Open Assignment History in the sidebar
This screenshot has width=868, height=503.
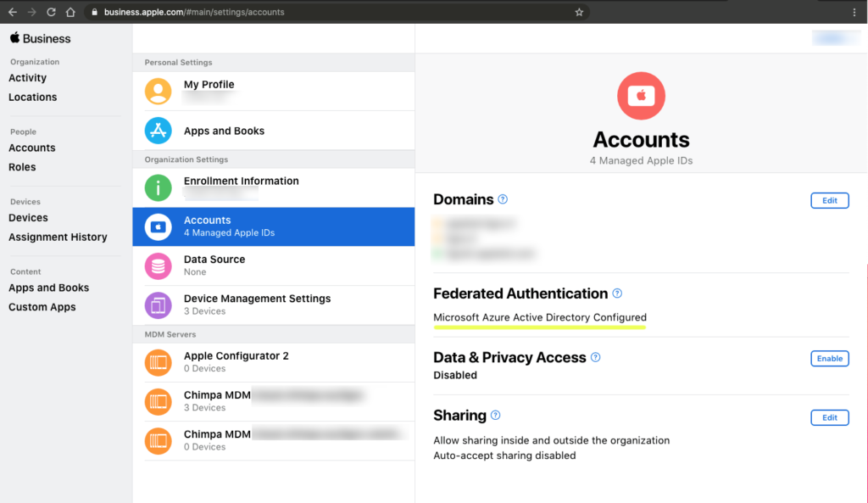coord(58,238)
